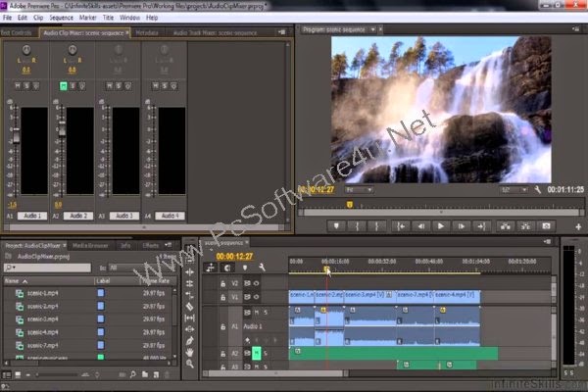
Task: Open Program monitor settings wrench
Action: pos(538,190)
